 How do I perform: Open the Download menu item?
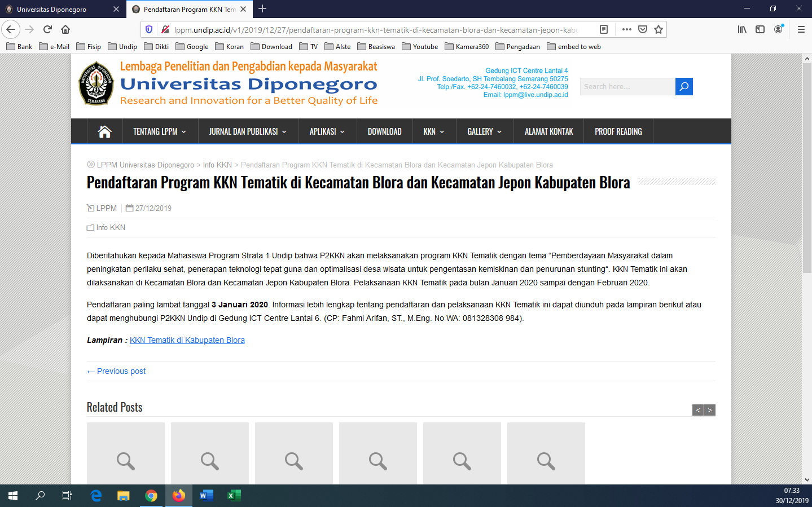point(384,131)
